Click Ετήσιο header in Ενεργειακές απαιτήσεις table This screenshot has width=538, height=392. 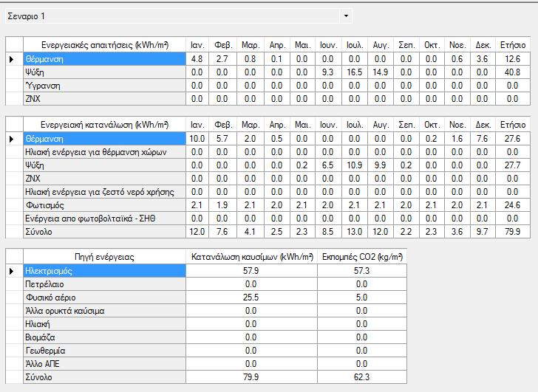tap(513, 45)
